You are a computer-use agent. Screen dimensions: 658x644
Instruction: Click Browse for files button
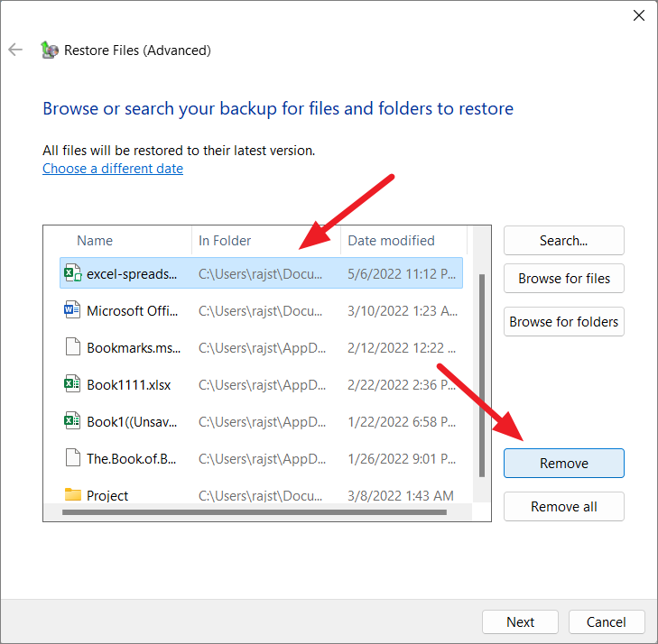(x=563, y=279)
